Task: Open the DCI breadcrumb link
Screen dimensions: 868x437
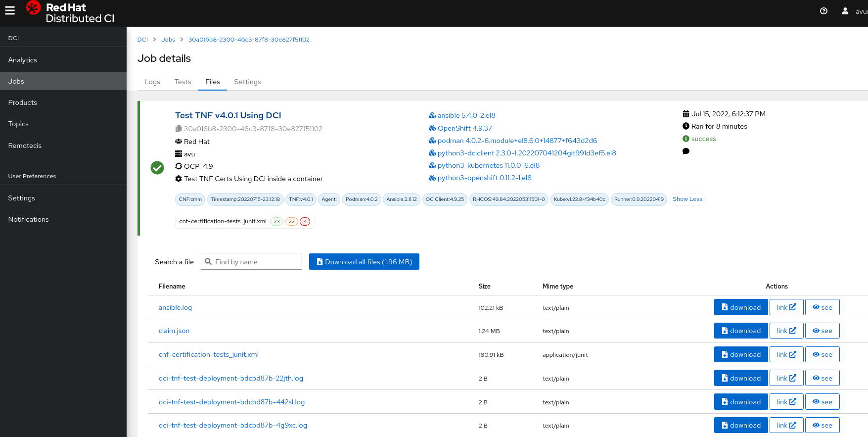Action: 142,40
